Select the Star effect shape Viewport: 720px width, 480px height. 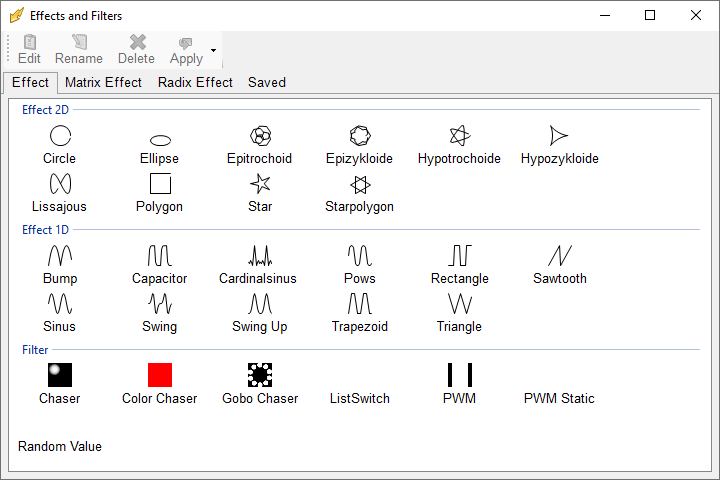tap(260, 184)
